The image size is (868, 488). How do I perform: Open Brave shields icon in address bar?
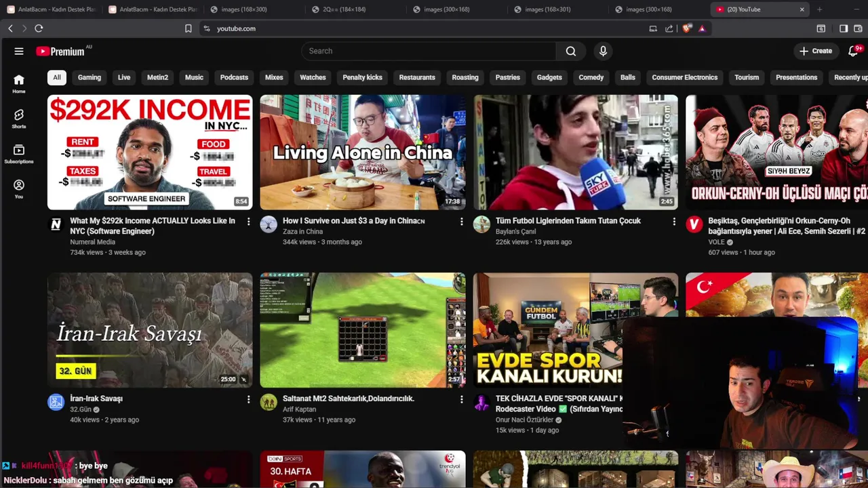tap(687, 28)
